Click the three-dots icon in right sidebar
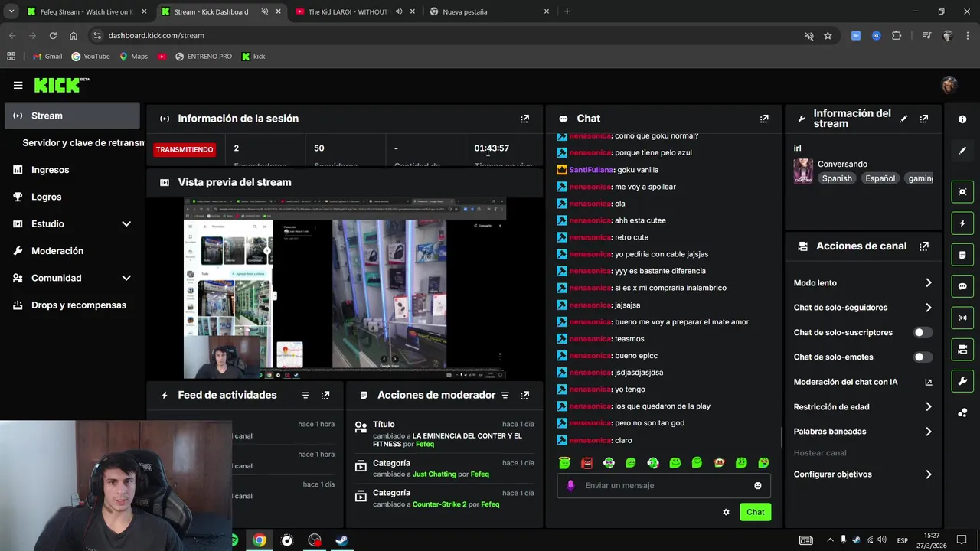 pos(962,412)
